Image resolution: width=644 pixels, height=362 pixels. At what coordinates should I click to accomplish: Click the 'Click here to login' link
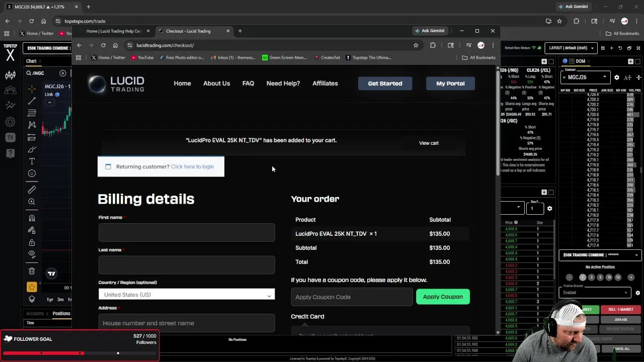tap(192, 167)
